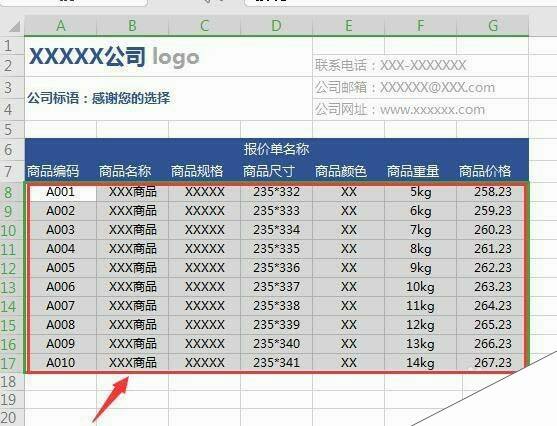The image size is (557, 426).
Task: Click the 235*341 size cell
Action: (x=276, y=363)
